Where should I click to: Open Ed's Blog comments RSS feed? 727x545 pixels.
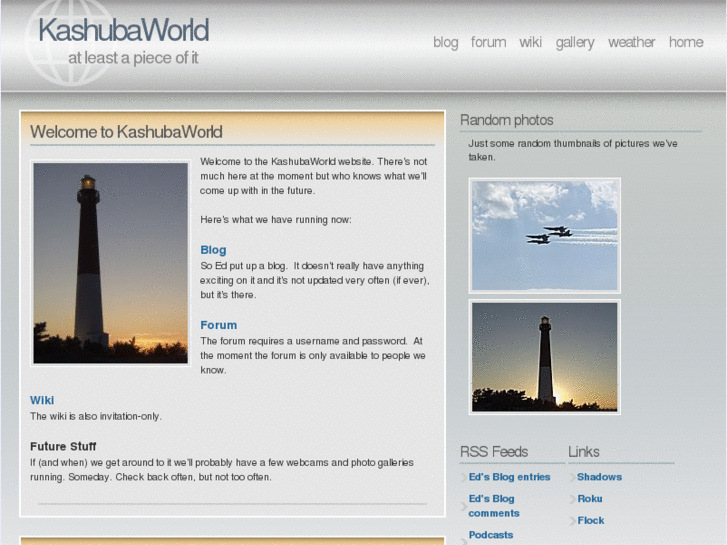494,506
